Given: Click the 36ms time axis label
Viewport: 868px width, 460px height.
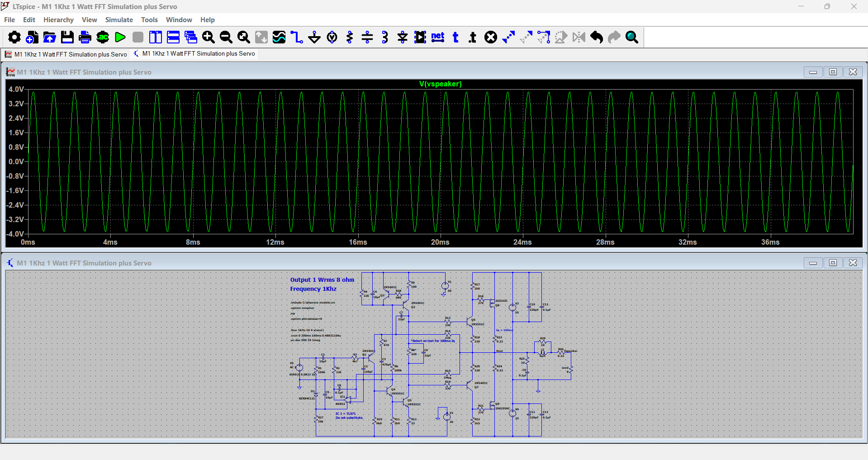Looking at the screenshot, I should (x=770, y=242).
